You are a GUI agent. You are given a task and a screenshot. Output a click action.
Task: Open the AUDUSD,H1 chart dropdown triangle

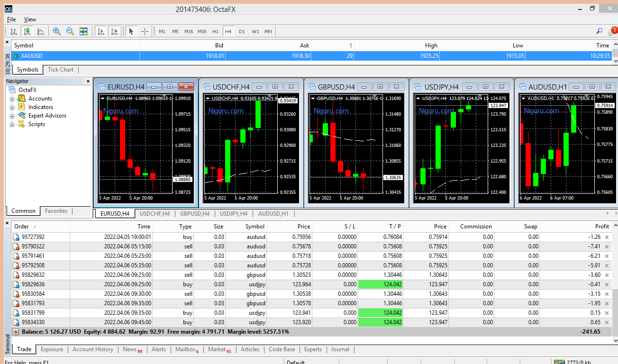(524, 98)
